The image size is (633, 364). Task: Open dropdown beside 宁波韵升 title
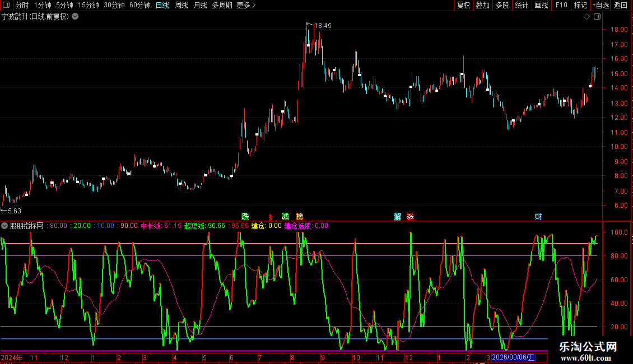pos(75,17)
